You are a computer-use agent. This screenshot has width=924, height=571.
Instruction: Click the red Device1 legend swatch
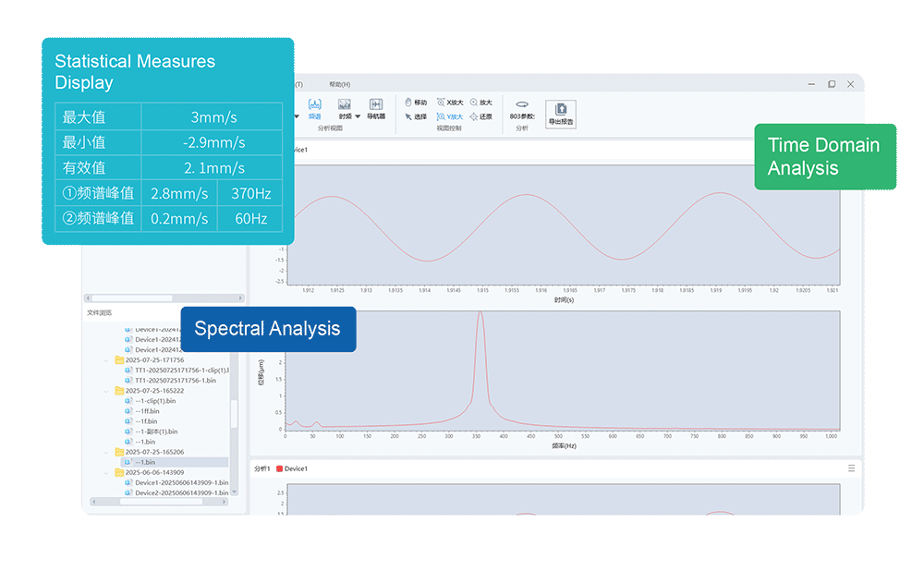point(279,469)
